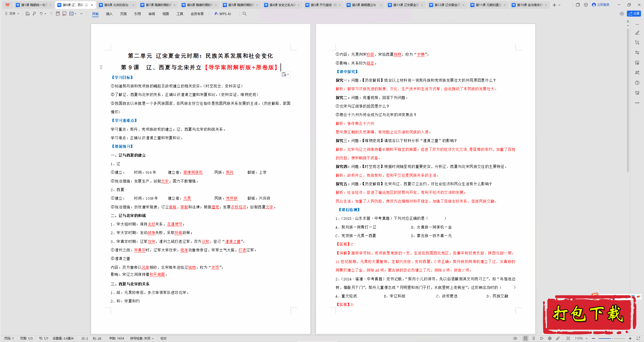The height and width of the screenshot is (342, 644).
Task: Click 立即登录 sign in link
Action: point(601,5)
